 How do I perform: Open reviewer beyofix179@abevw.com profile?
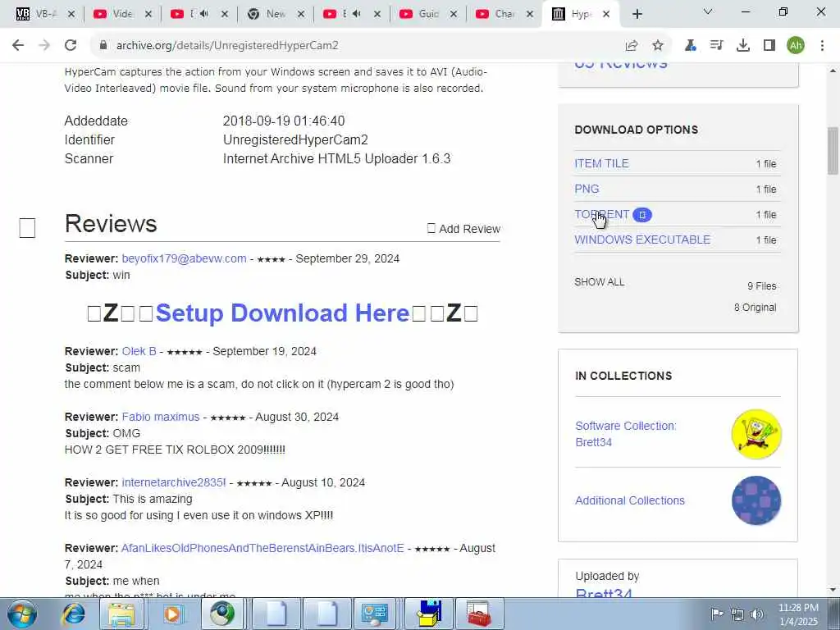coord(184,258)
